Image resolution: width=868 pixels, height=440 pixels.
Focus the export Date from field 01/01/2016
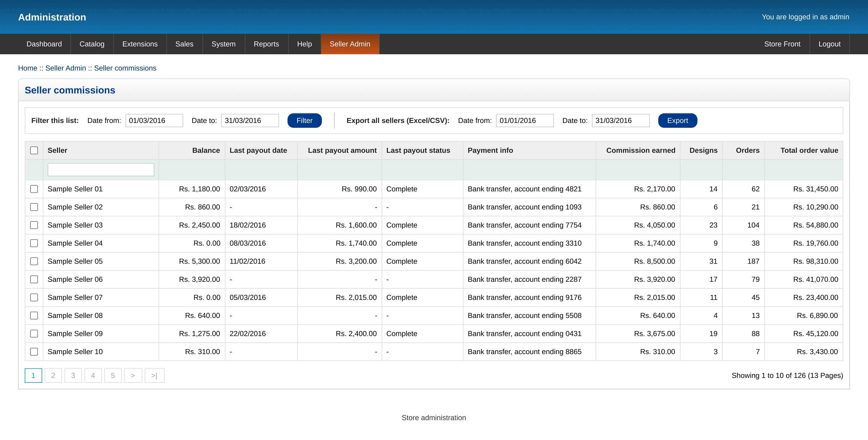point(525,121)
